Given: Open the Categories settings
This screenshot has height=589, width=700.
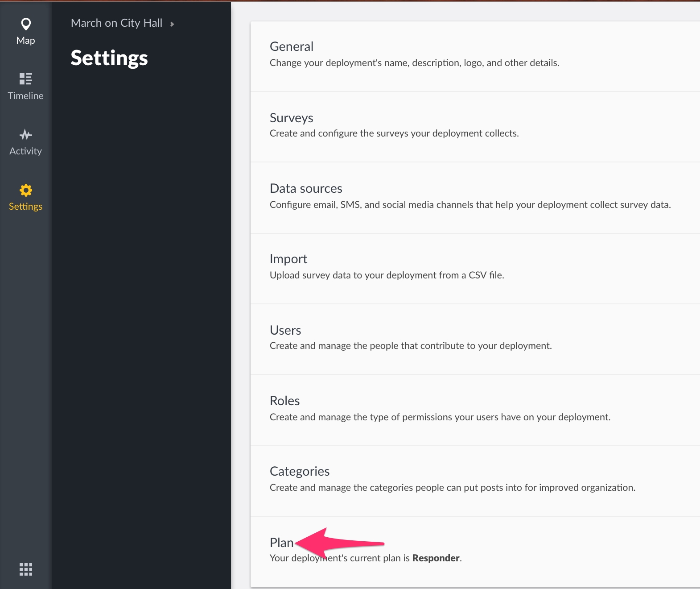Looking at the screenshot, I should (x=300, y=471).
